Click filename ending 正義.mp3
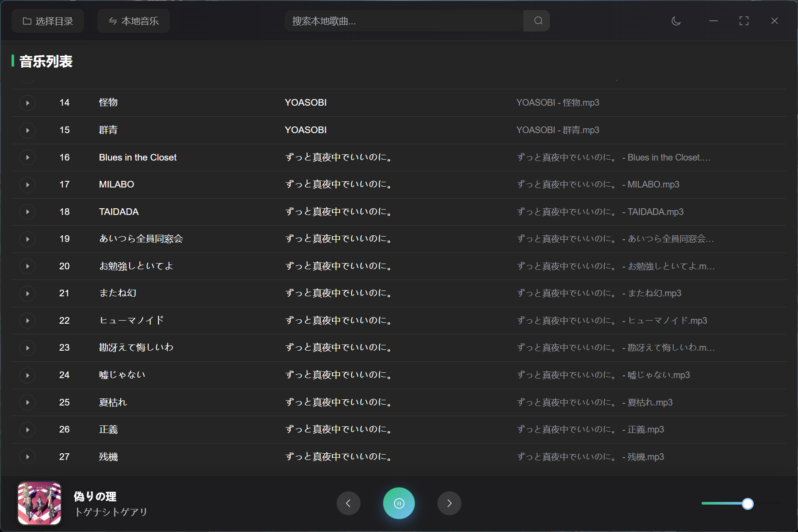 tap(590, 429)
